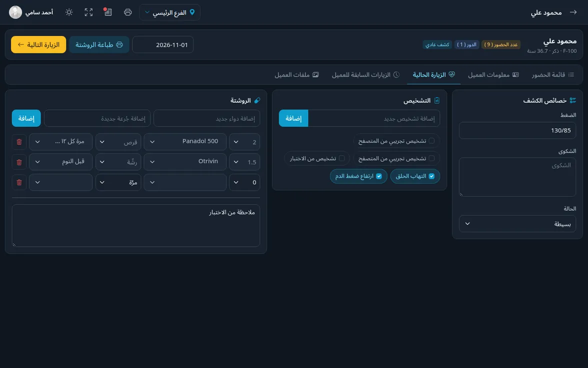The width and height of the screenshot is (588, 368).
Task: Click the الدور ( 1 ) badge
Action: tap(466, 45)
